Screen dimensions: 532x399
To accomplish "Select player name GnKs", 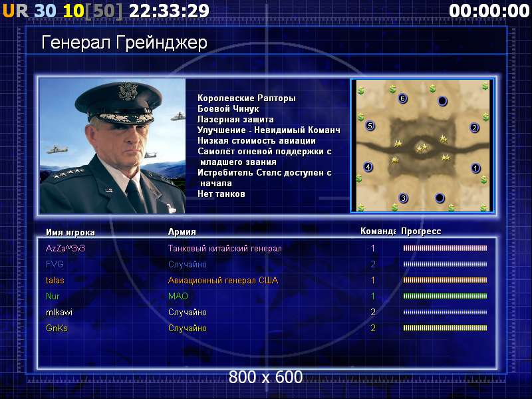I will point(57,328).
